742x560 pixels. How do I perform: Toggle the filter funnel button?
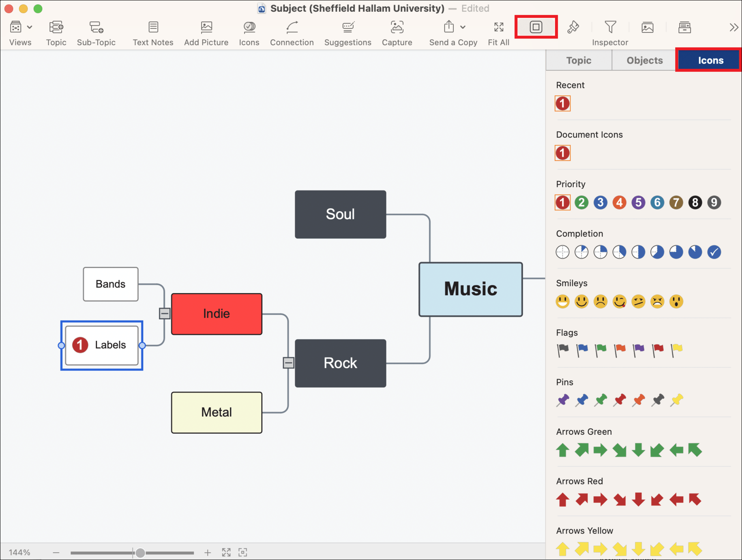click(x=610, y=27)
